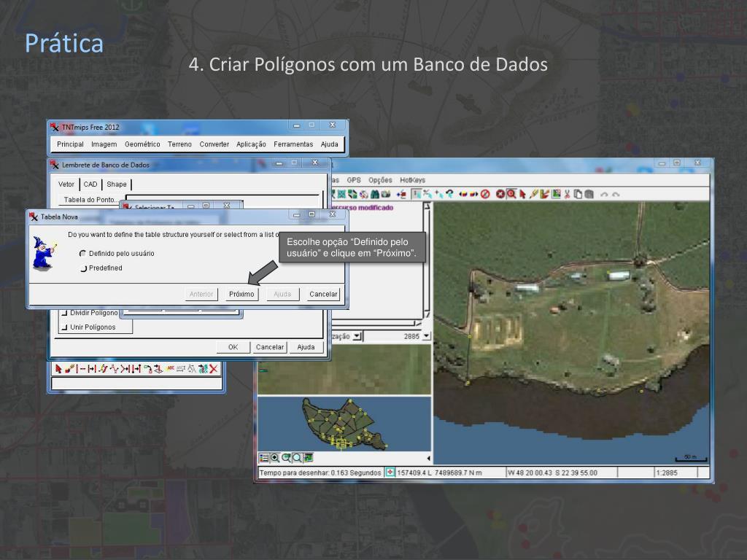Viewport: 747px width, 560px height.
Task: Select the ABC text label tool in the editing toolbar
Action: 170,368
